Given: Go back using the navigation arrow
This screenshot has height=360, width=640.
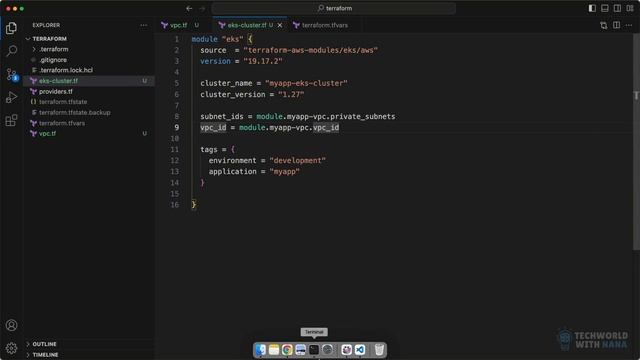Looking at the screenshot, I should [x=189, y=8].
